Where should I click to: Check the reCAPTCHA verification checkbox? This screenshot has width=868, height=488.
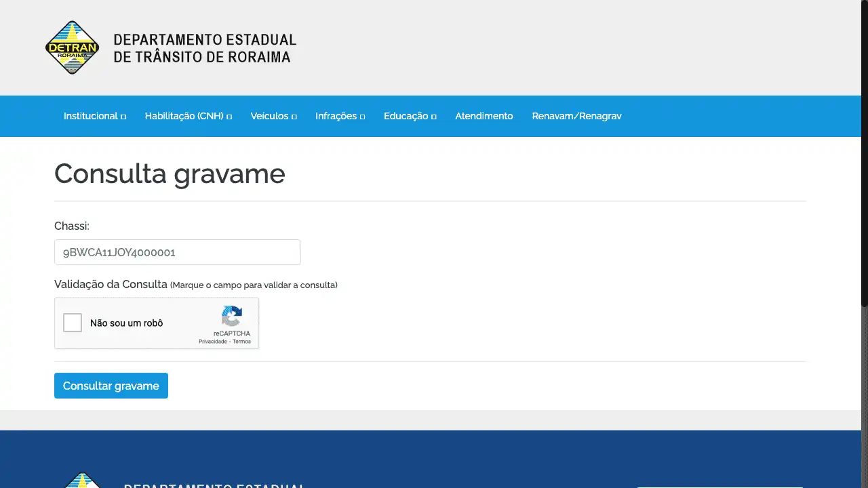tap(73, 323)
